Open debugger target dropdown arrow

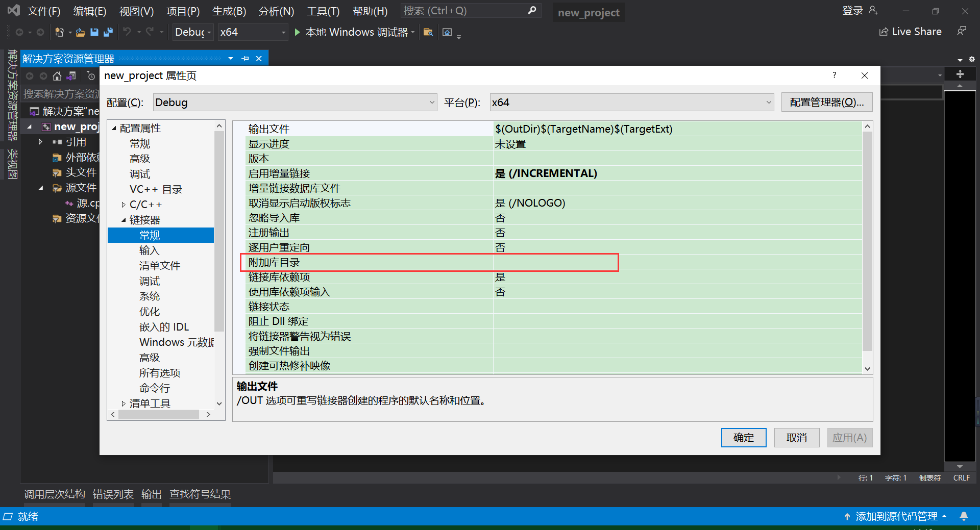pos(412,32)
